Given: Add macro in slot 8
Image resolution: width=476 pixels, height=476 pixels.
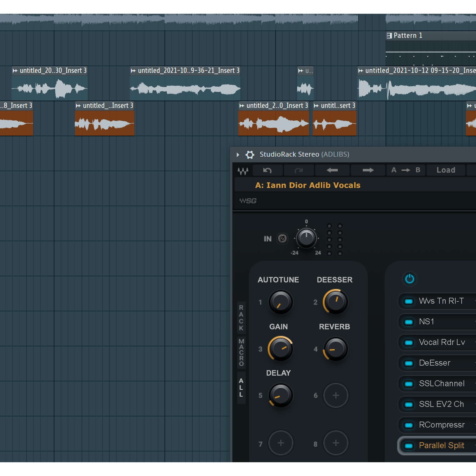Looking at the screenshot, I should 336,443.
